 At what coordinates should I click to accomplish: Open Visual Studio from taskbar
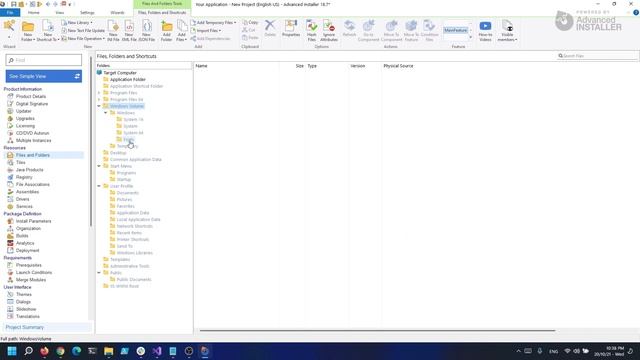click(157, 351)
